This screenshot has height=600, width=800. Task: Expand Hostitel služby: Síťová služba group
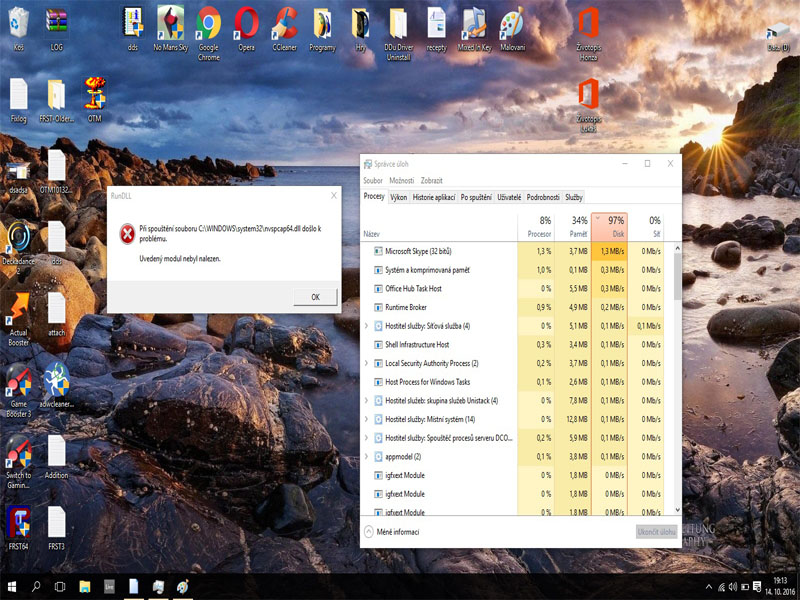point(367,326)
